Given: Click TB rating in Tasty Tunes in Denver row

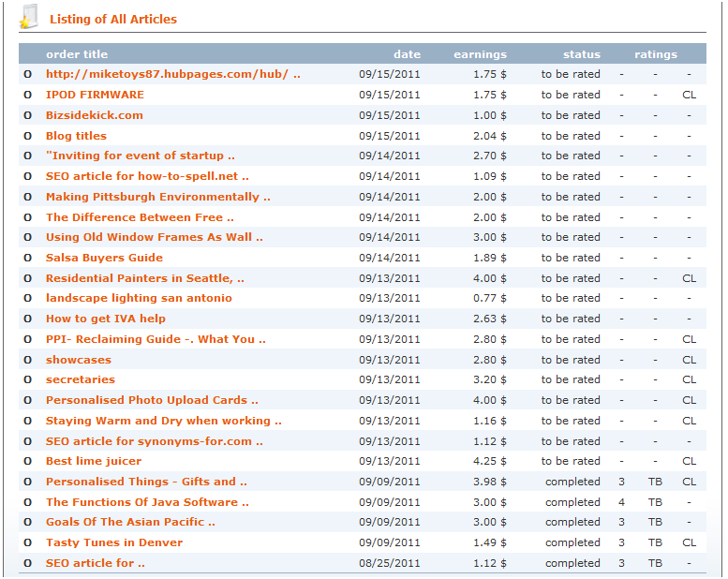Looking at the screenshot, I should tap(655, 542).
